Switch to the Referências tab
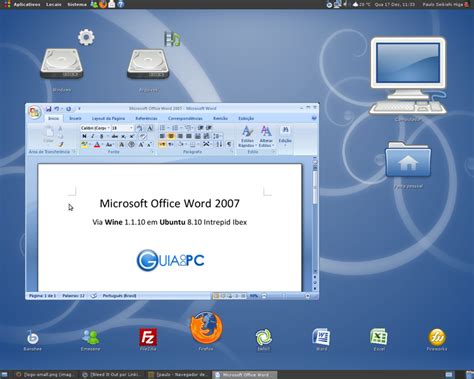Screen dimensions: 474x379 coord(146,118)
